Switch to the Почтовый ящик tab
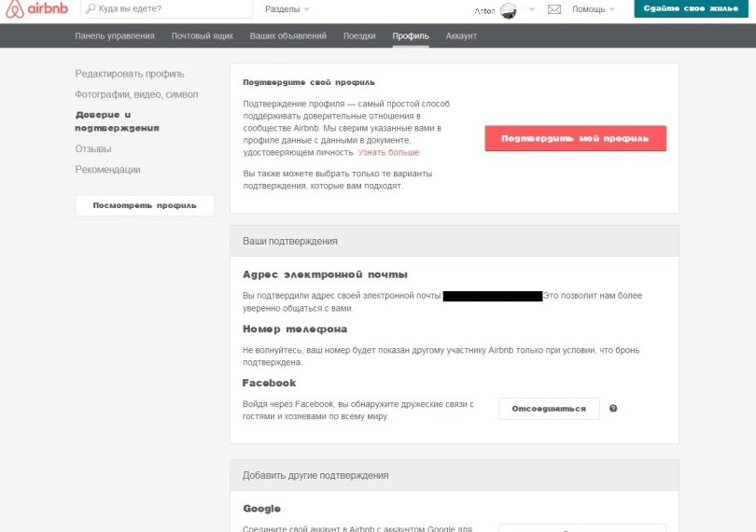The height and width of the screenshot is (532, 756). pyautogui.click(x=203, y=35)
